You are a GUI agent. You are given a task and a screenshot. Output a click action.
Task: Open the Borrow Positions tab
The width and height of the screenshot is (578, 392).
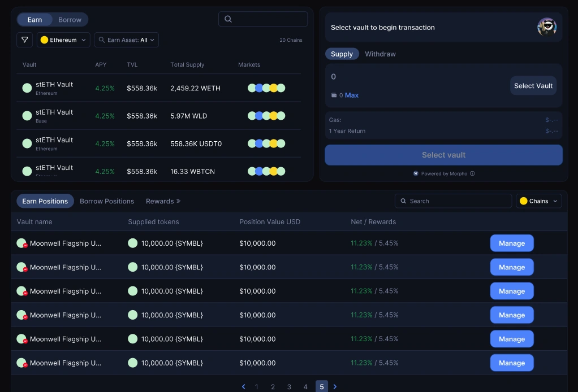pyautogui.click(x=107, y=201)
